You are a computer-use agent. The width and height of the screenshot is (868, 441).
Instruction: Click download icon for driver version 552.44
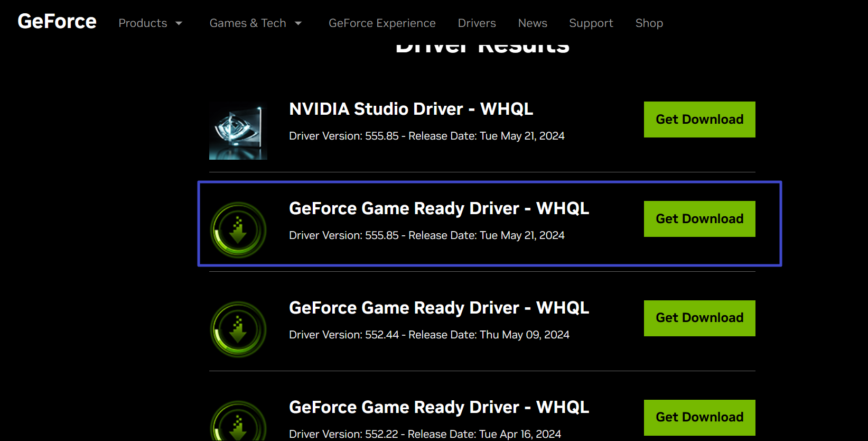[x=238, y=329]
